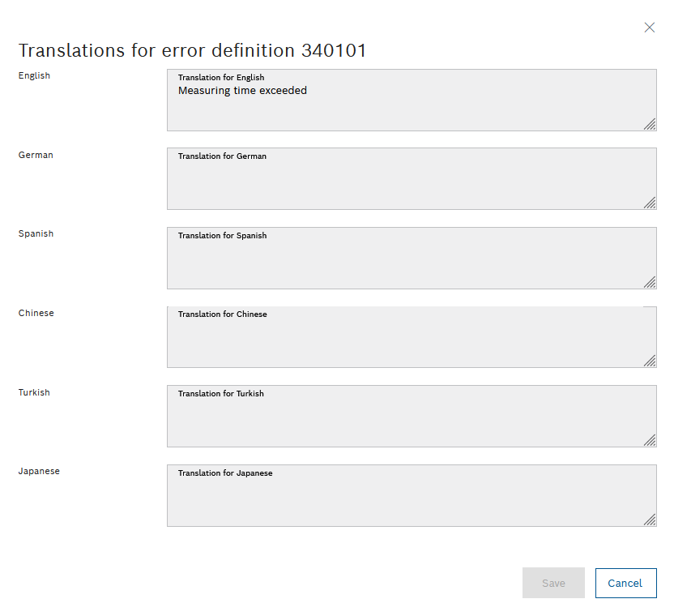The height and width of the screenshot is (616, 674).
Task: Click the resize grip of the German textarea
Action: coord(650,203)
